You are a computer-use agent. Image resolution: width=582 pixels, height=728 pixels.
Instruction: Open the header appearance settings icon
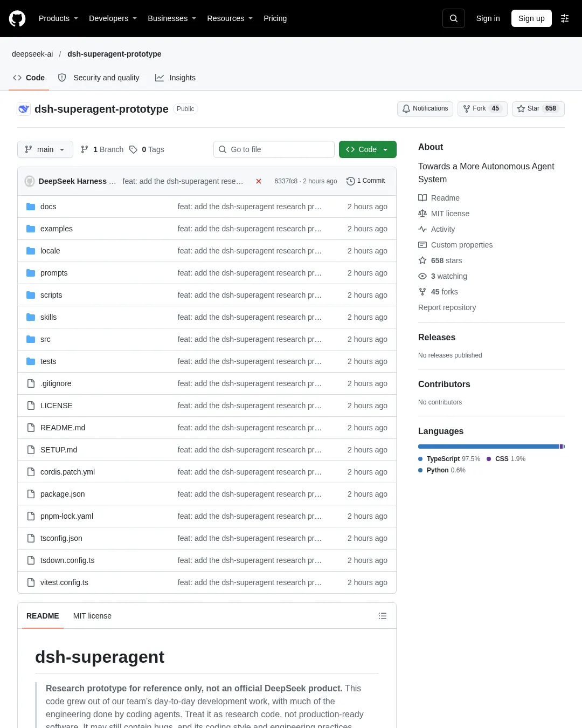(x=565, y=18)
